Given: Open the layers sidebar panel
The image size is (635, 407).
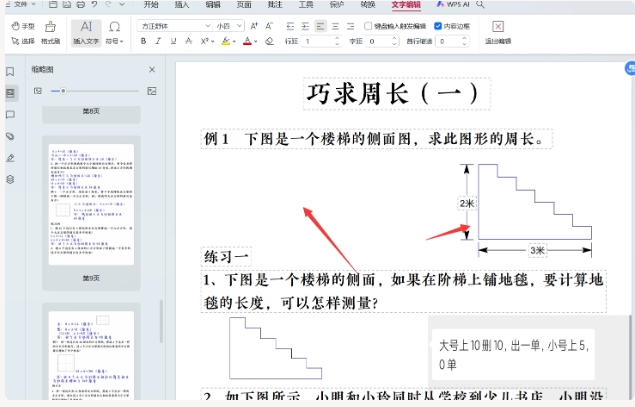Looking at the screenshot, I should 11,179.
